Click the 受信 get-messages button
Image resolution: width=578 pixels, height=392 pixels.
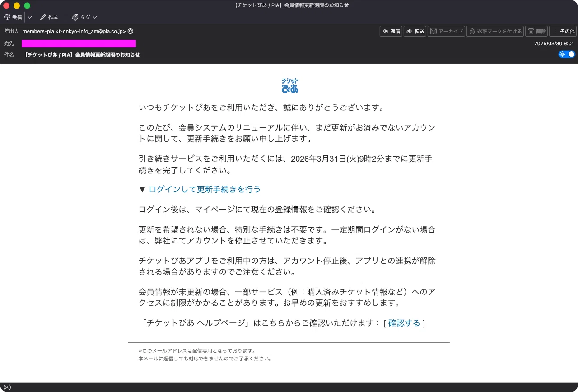pos(13,17)
